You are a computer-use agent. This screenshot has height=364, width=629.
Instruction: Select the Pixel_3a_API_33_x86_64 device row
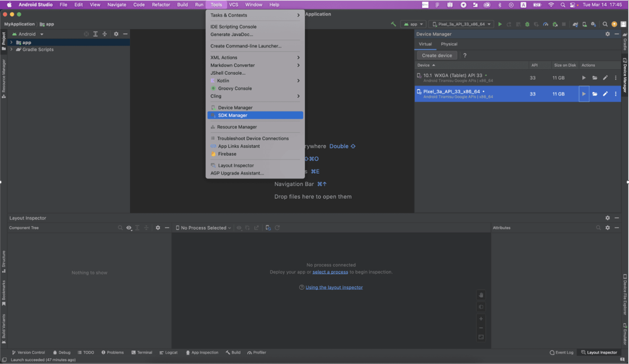pyautogui.click(x=518, y=94)
